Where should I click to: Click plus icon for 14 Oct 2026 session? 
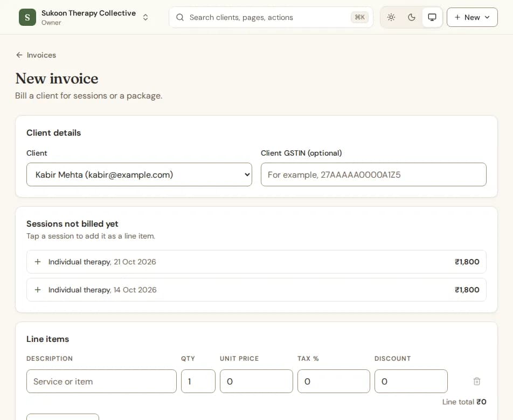[x=38, y=290]
